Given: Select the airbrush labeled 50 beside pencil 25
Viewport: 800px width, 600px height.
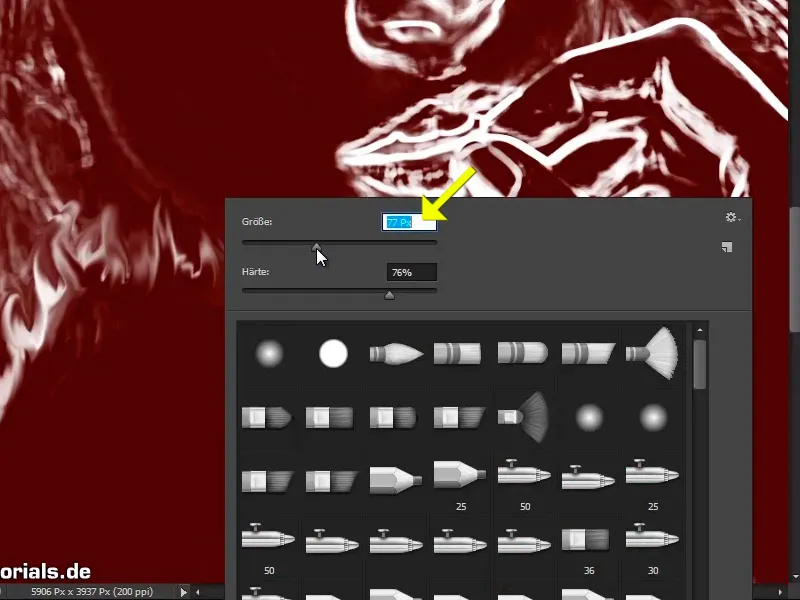Looking at the screenshot, I should [x=524, y=473].
